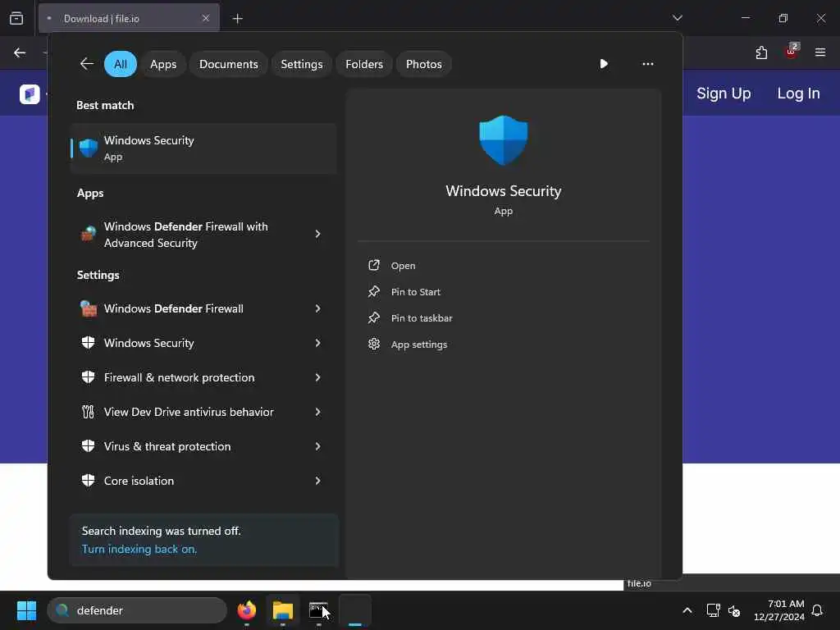840x630 pixels.
Task: Expand the Windows Defender Firewall settings chevron
Action: (317, 308)
